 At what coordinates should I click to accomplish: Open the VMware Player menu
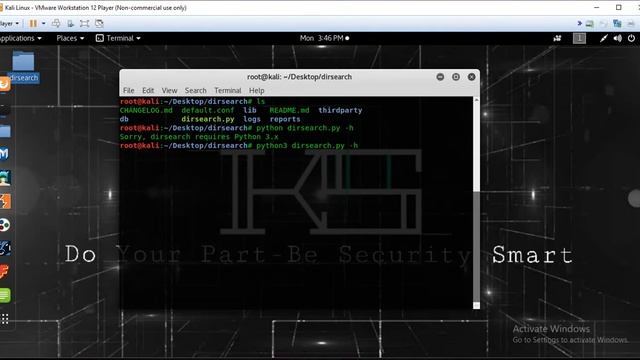[9, 23]
